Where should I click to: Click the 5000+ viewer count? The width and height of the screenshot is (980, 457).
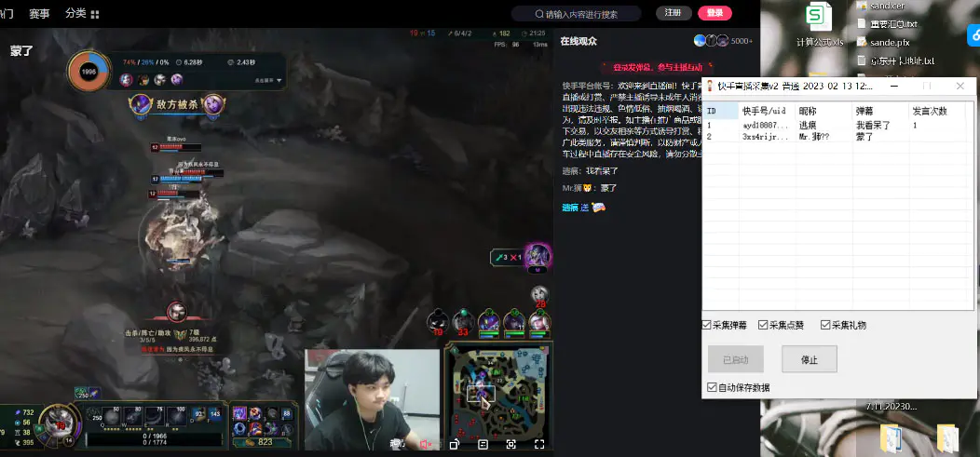tap(742, 41)
